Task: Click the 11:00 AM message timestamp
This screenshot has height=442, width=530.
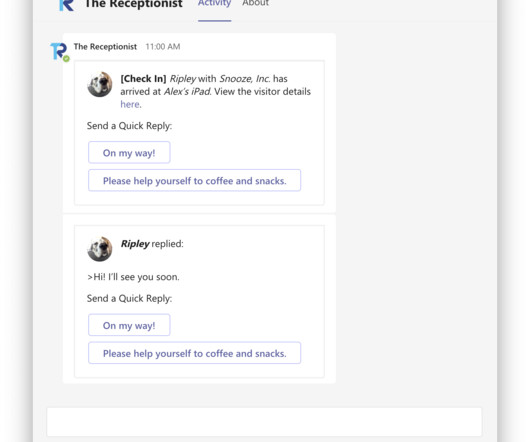Action: pyautogui.click(x=163, y=47)
